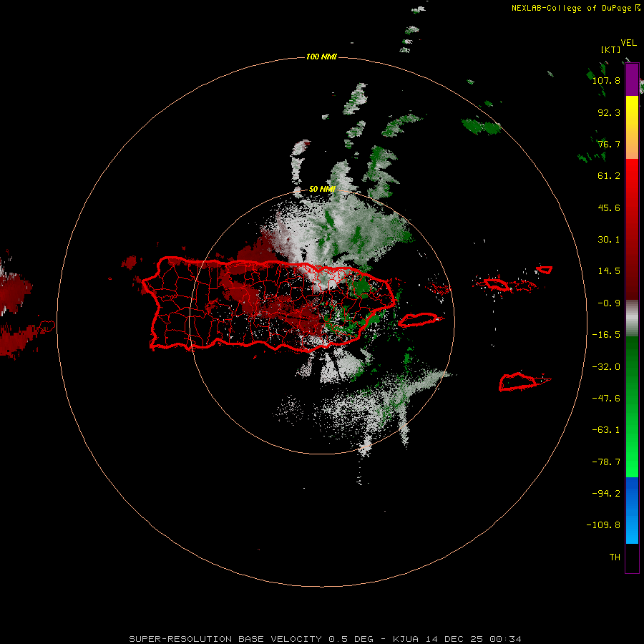Image resolution: width=644 pixels, height=644 pixels.
Task: Click the [KT] units label
Action: [x=611, y=49]
